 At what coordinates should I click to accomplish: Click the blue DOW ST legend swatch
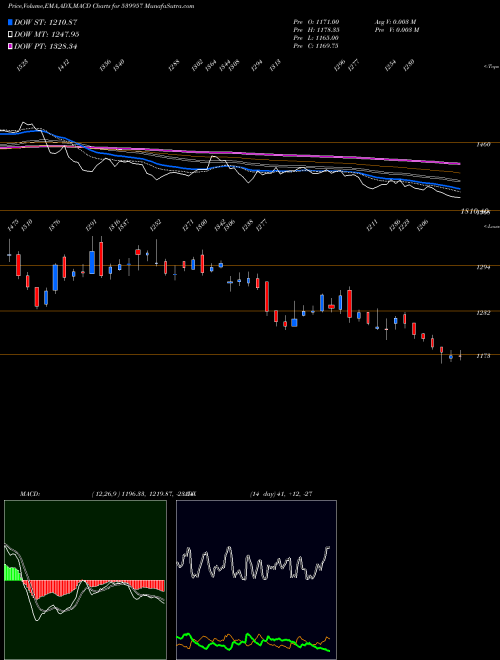pyautogui.click(x=10, y=22)
